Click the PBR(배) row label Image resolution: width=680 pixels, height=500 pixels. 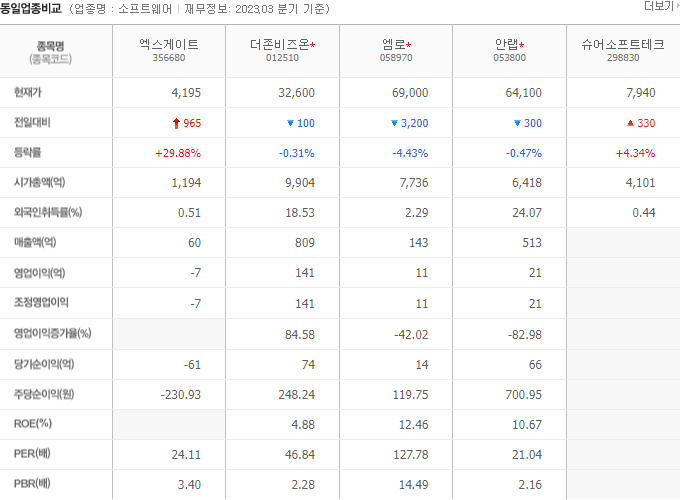[x=32, y=484]
